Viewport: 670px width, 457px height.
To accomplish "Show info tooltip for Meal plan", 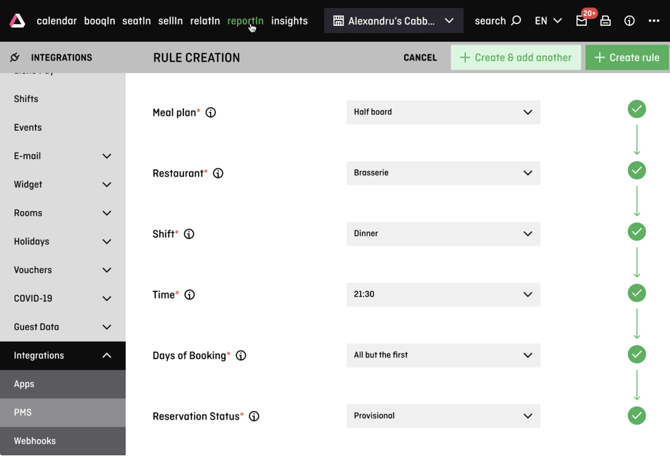I will pyautogui.click(x=211, y=113).
